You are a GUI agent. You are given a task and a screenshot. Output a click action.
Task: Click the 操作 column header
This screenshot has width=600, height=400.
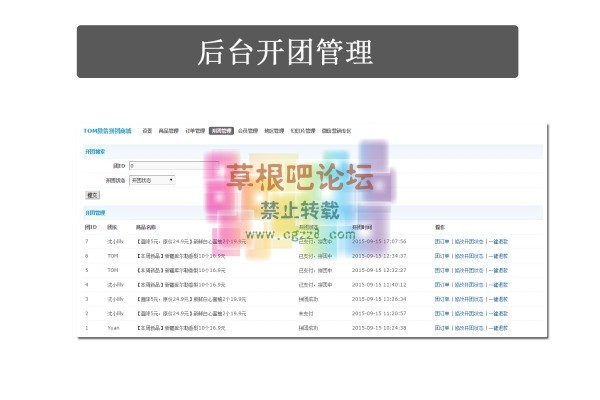pos(440,227)
